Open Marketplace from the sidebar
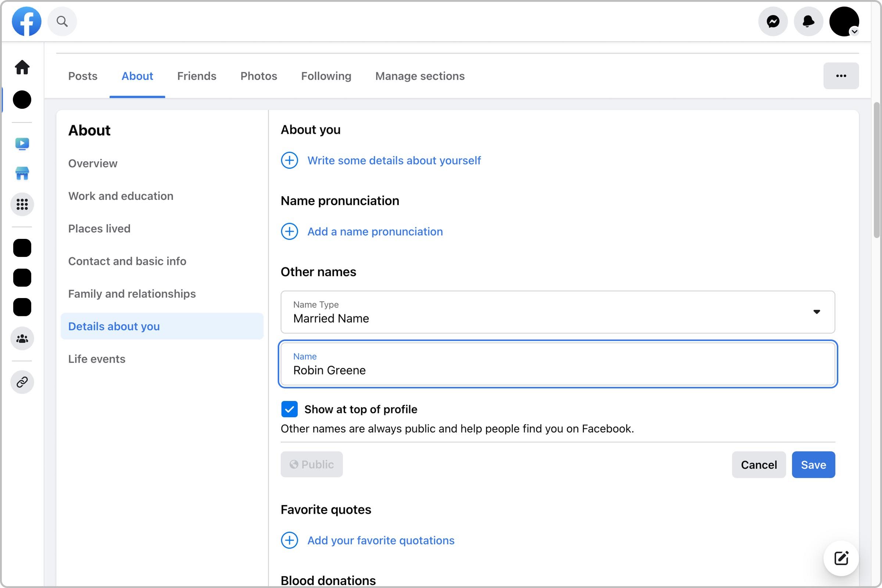 pos(22,173)
